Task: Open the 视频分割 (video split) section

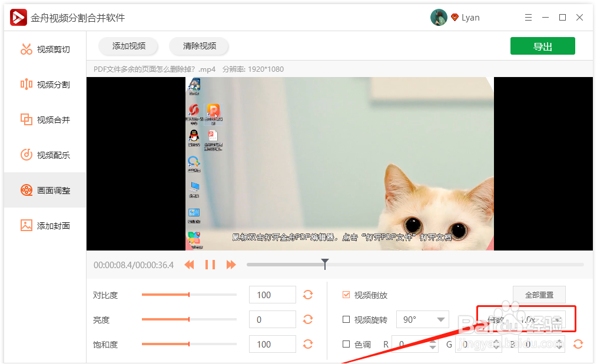Action: pos(45,85)
